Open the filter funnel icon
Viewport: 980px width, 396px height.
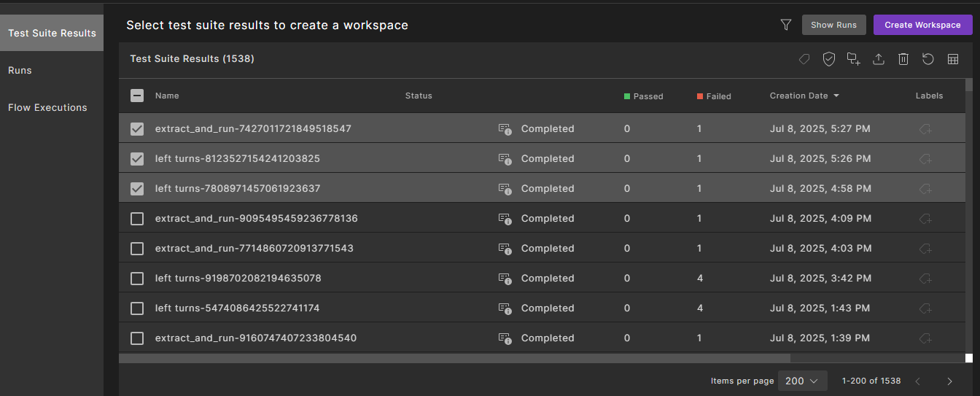[x=785, y=25]
